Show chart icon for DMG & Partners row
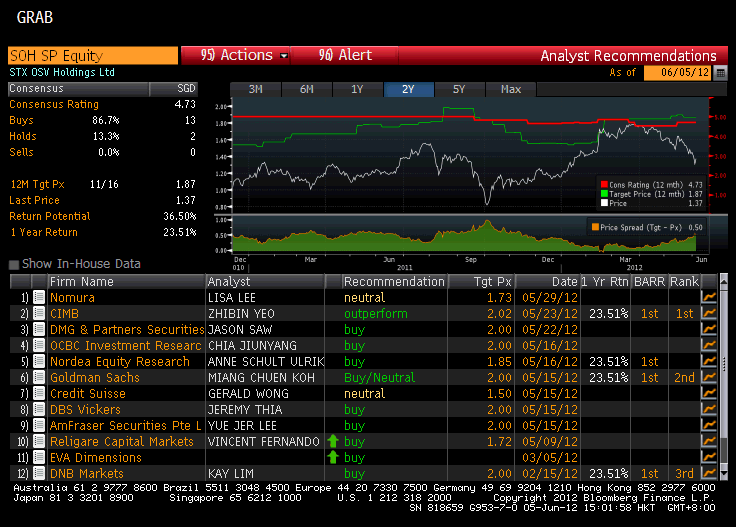The image size is (736, 527). [x=709, y=329]
